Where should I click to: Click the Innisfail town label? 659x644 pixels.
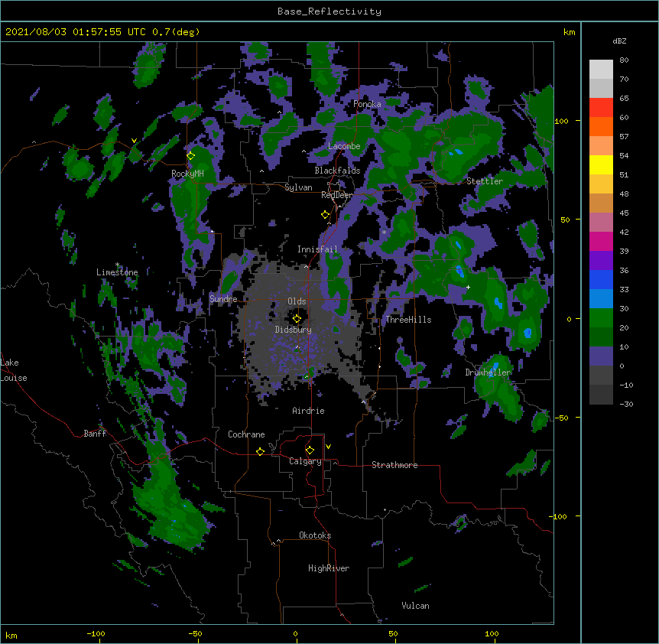click(x=318, y=249)
